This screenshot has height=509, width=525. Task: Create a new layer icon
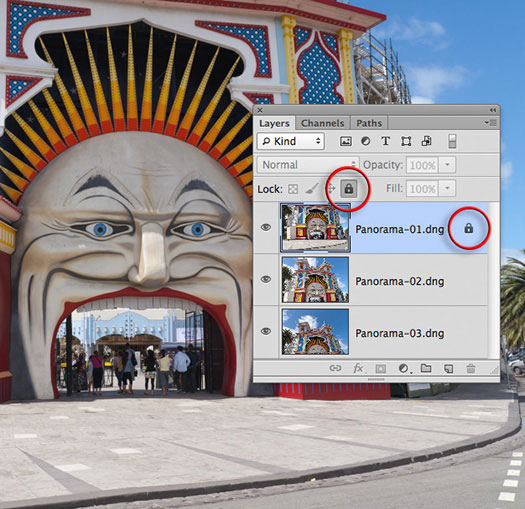(x=448, y=369)
